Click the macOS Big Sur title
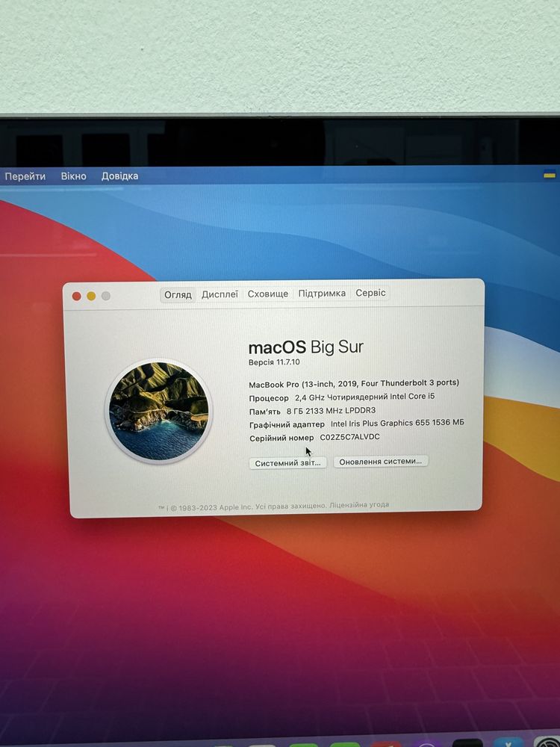Viewport: 560px width, 747px height. pyautogui.click(x=305, y=347)
